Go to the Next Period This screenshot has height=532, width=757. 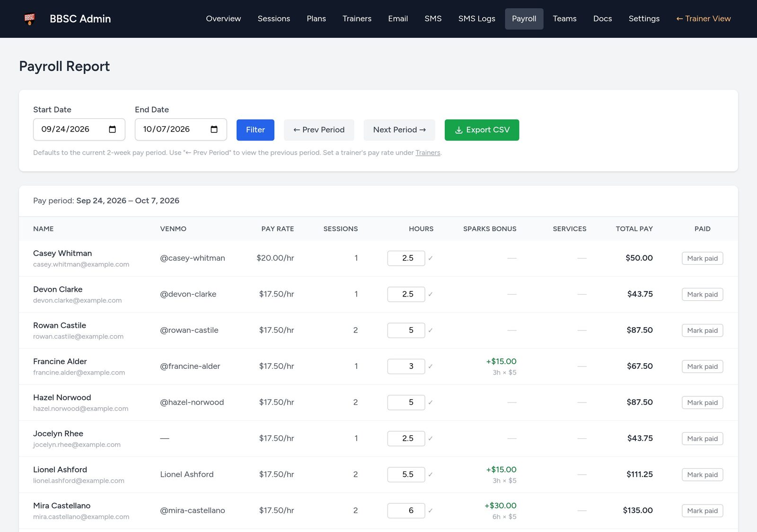[x=399, y=130]
